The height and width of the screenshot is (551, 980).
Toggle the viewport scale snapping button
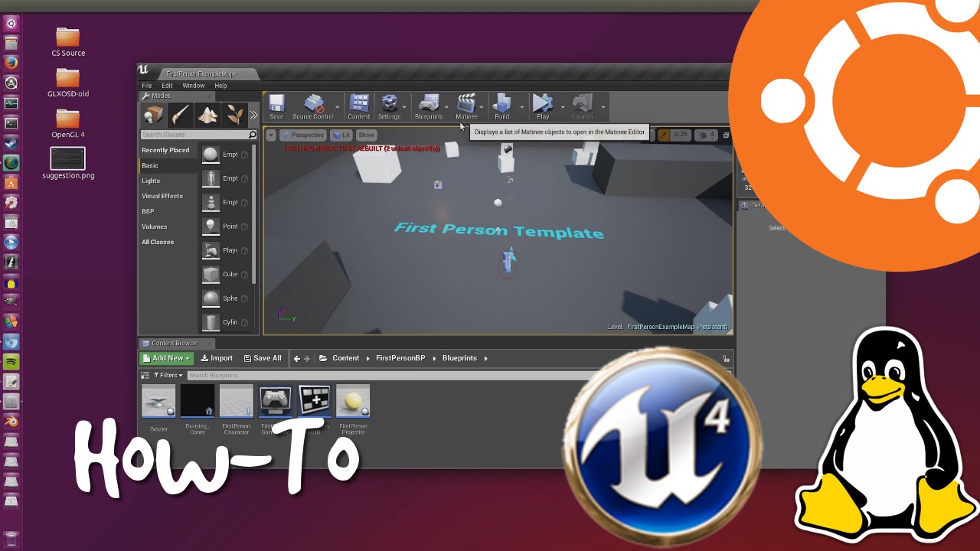pos(664,135)
